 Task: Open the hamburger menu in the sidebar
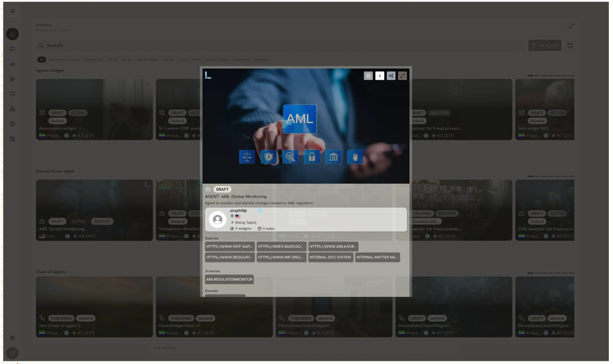coord(12,11)
